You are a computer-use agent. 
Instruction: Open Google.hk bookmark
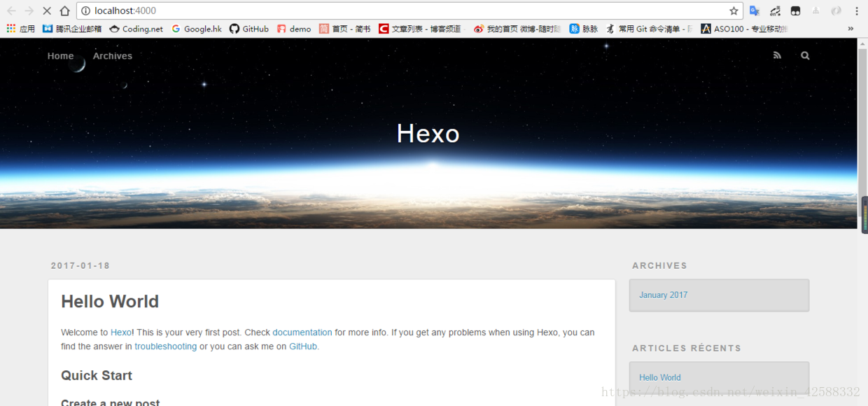(x=197, y=29)
